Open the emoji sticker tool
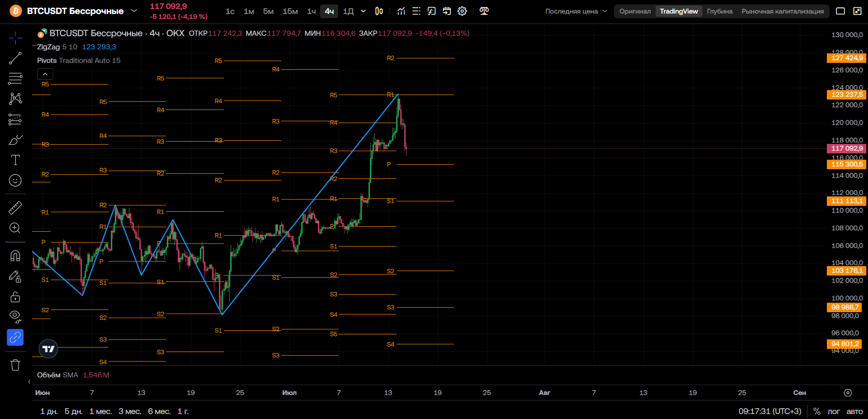The image size is (868, 419). pyautogui.click(x=15, y=181)
